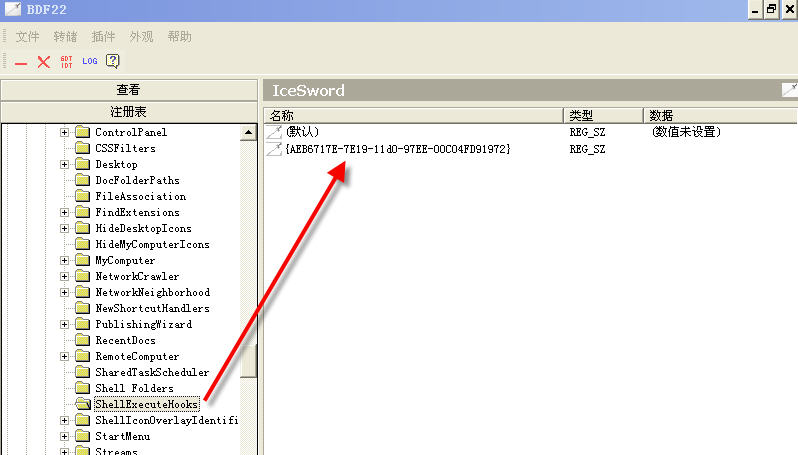The height and width of the screenshot is (455, 798).
Task: Click the FindExtensions folder icon
Action: (82, 212)
